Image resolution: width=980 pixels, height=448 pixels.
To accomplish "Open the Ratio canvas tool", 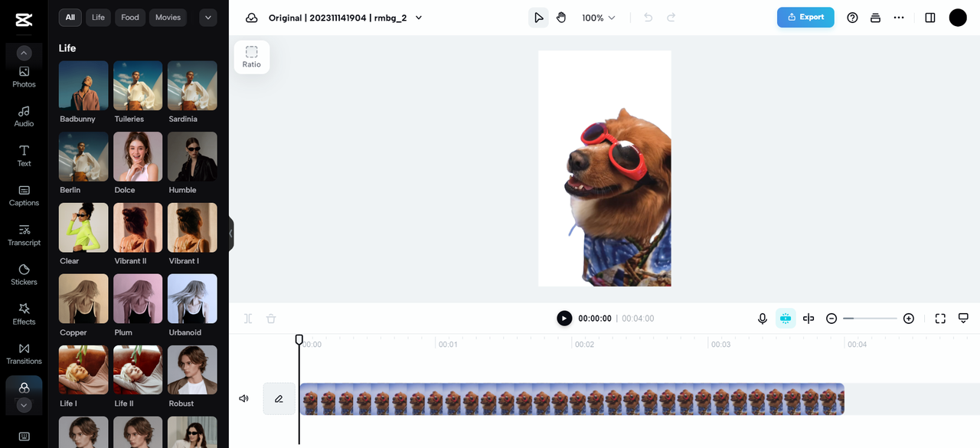I will pyautogui.click(x=252, y=57).
